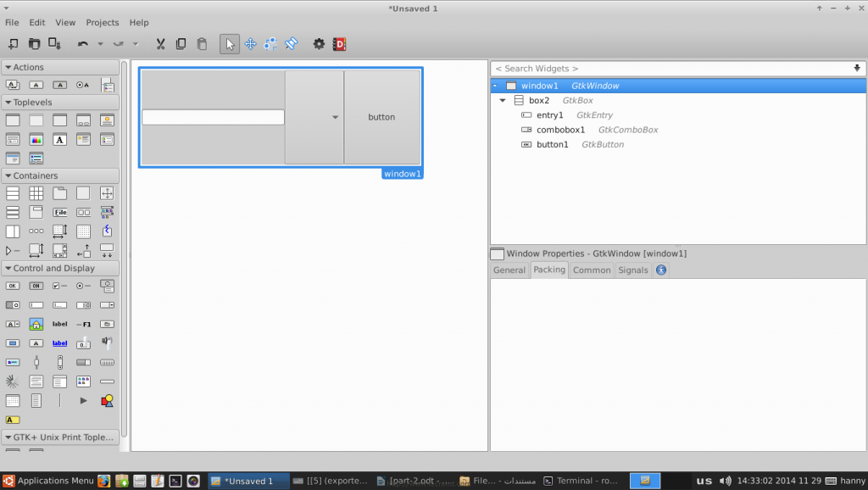Select the Switch widget in palette
868x490 pixels.
click(13, 304)
